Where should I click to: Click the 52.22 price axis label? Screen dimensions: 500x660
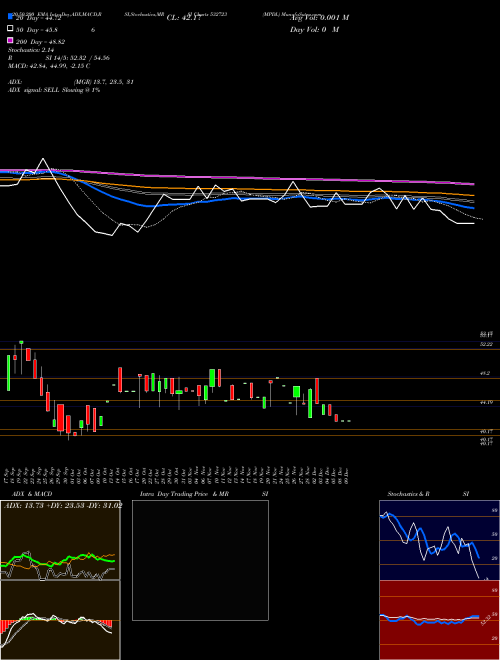pyautogui.click(x=487, y=344)
